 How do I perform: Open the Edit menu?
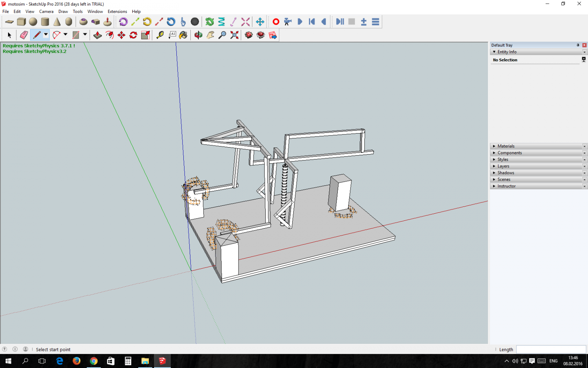(17, 11)
